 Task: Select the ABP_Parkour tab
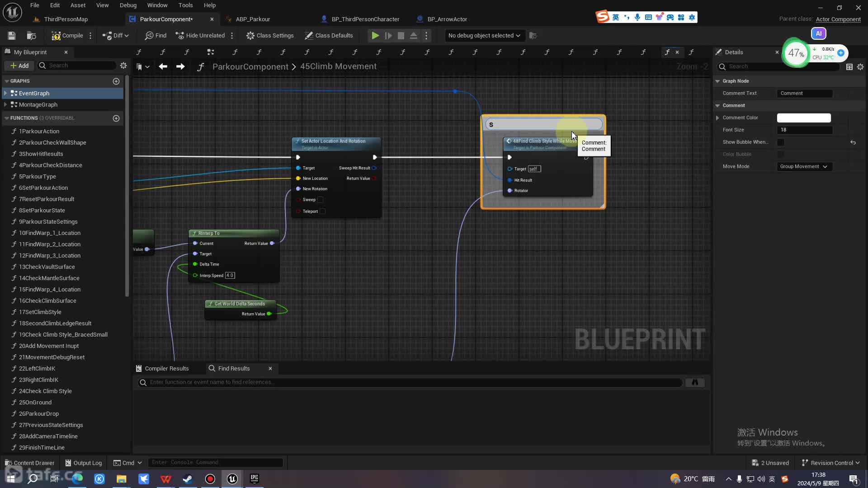(252, 19)
